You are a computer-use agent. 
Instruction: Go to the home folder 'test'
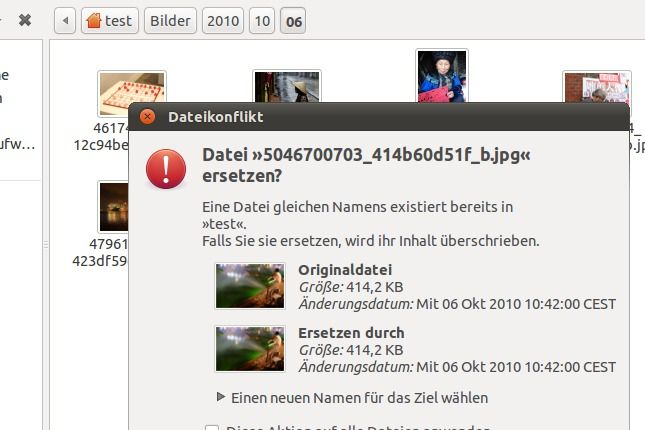[x=109, y=20]
